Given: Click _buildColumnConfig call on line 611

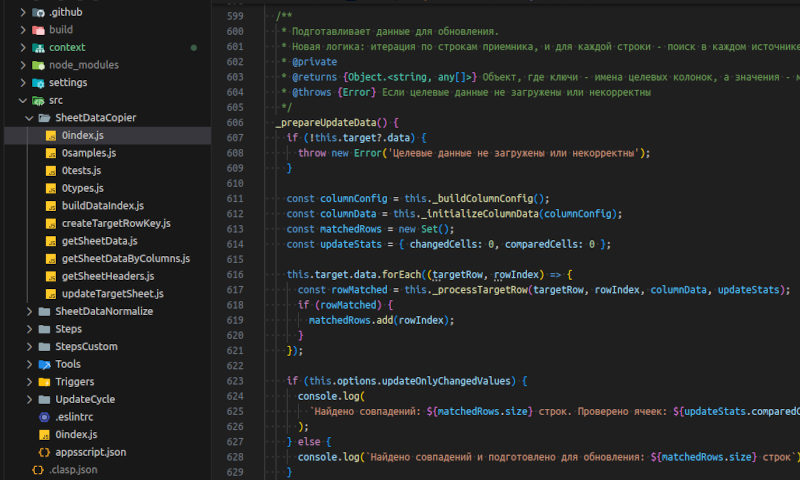Looking at the screenshot, I should (482, 198).
